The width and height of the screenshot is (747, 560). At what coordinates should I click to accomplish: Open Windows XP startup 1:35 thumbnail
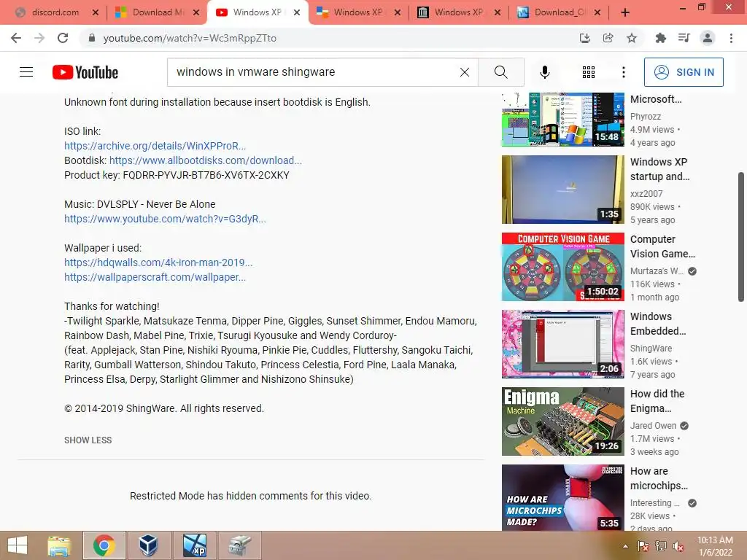coord(562,190)
